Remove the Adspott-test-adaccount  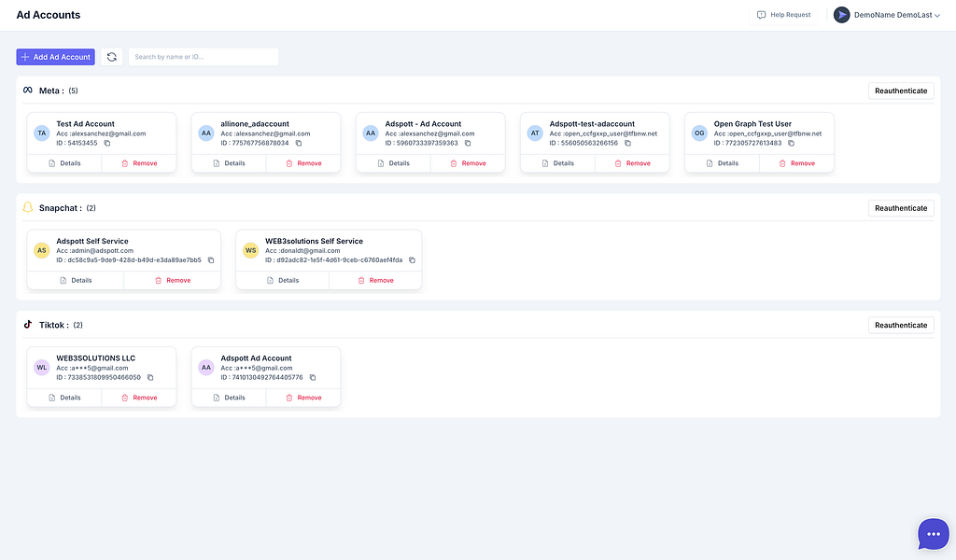click(x=632, y=163)
